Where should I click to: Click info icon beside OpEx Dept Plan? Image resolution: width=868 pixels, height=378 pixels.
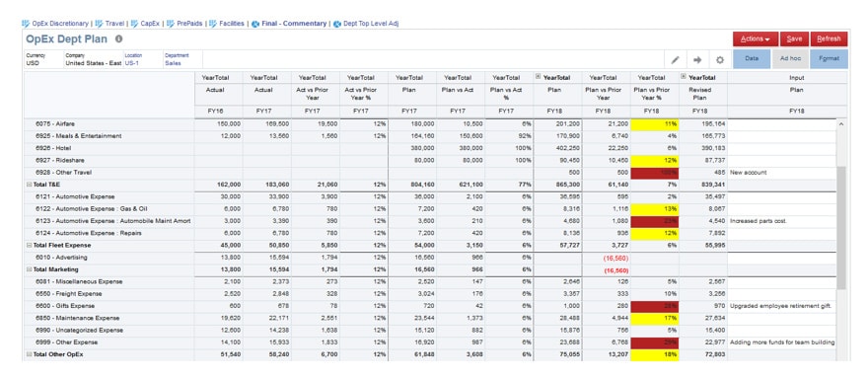point(119,39)
